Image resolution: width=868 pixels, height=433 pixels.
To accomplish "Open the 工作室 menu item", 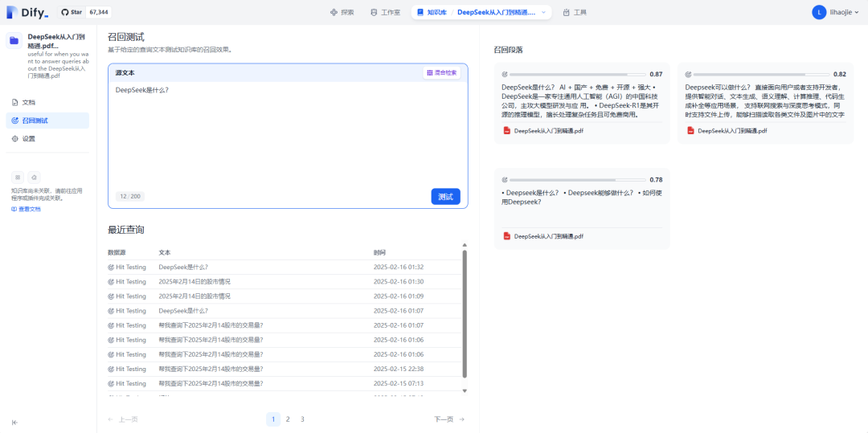I will tap(385, 12).
